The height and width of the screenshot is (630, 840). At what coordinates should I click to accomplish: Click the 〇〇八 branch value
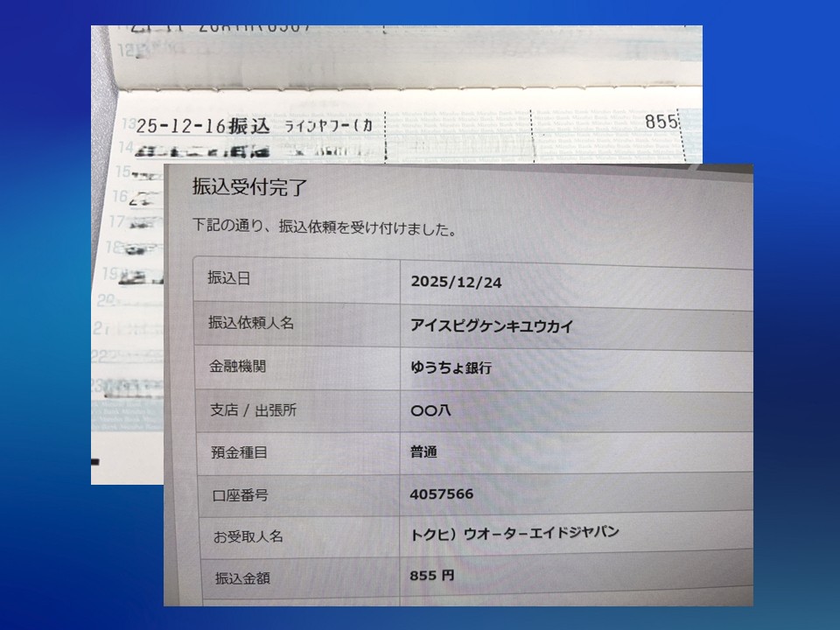point(431,410)
